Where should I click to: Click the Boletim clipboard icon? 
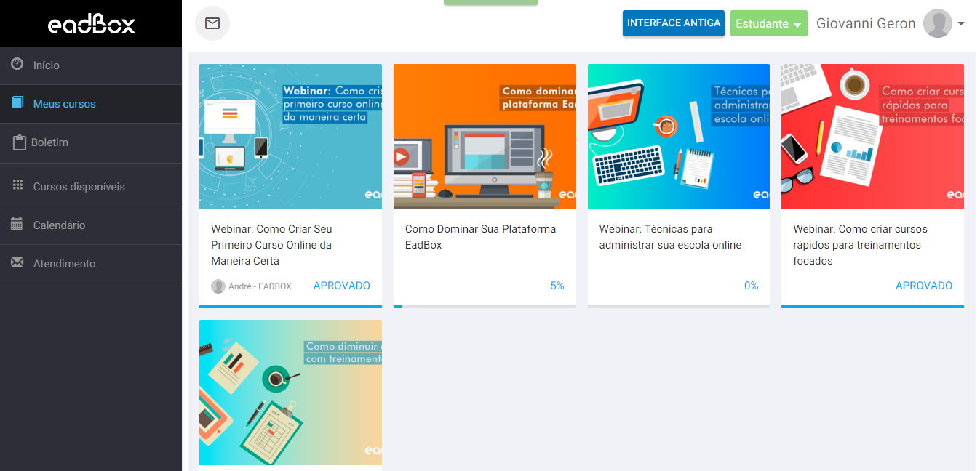[x=20, y=142]
